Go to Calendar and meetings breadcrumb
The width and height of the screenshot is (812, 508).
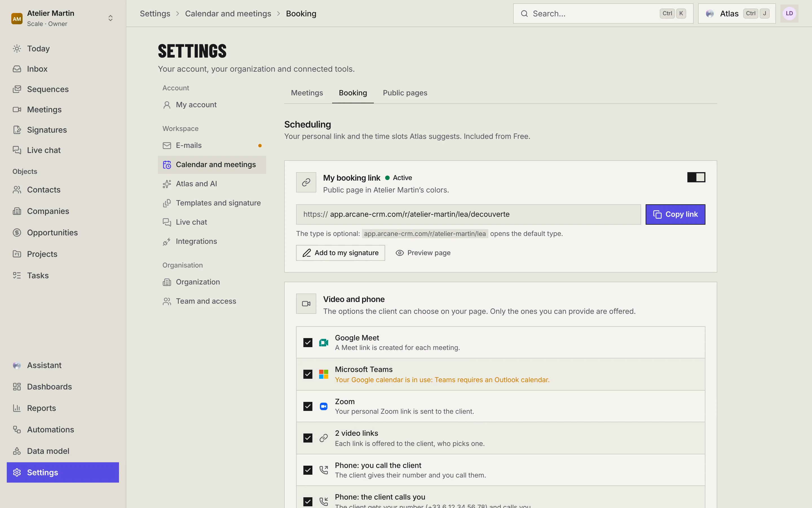tap(228, 14)
